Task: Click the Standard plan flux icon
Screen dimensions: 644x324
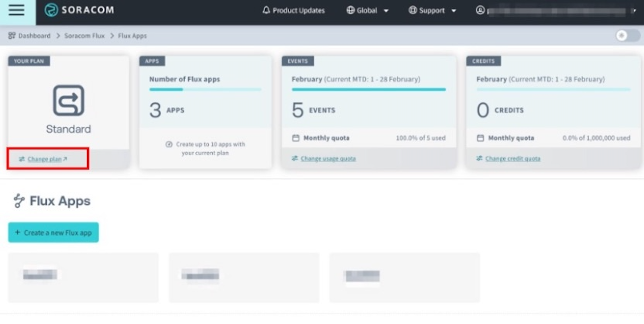Action: pyautogui.click(x=68, y=100)
